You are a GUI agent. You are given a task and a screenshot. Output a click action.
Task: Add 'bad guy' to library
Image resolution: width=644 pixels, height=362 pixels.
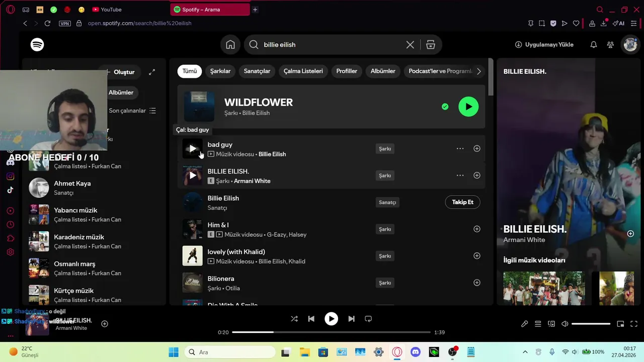point(477,148)
